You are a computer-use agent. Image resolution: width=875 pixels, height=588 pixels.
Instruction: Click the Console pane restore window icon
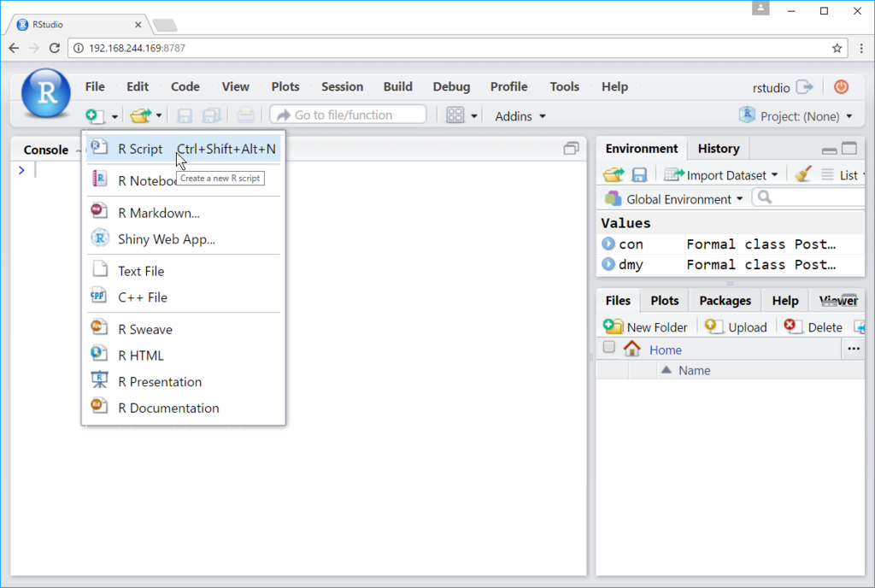tap(571, 149)
